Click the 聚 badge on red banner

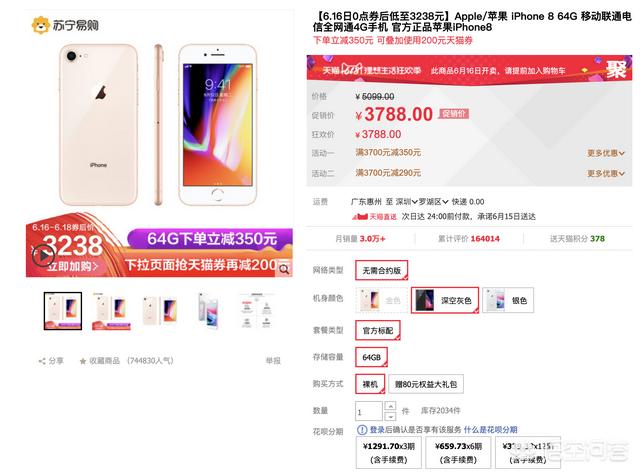pos(616,69)
